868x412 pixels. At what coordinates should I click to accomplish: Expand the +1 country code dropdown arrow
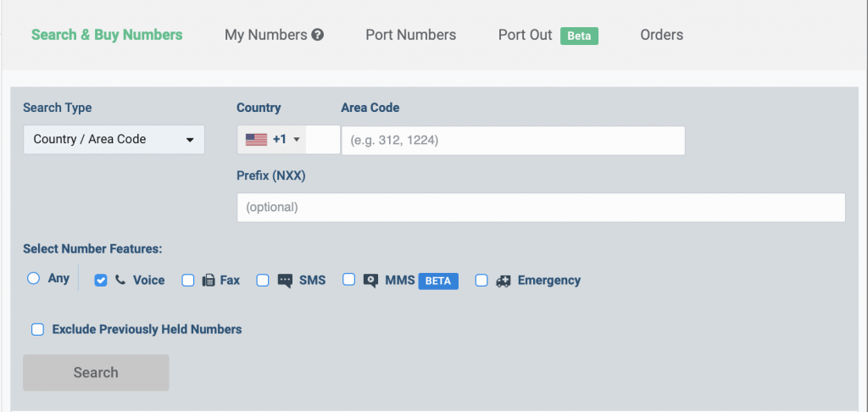click(x=297, y=140)
